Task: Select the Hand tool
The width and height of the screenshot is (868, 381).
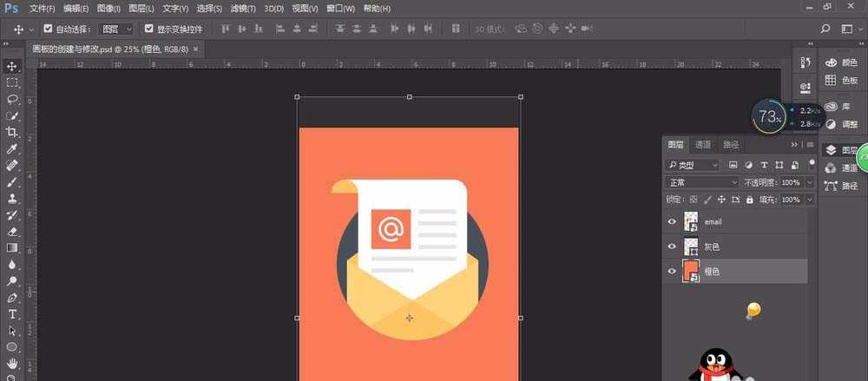Action: click(11, 364)
